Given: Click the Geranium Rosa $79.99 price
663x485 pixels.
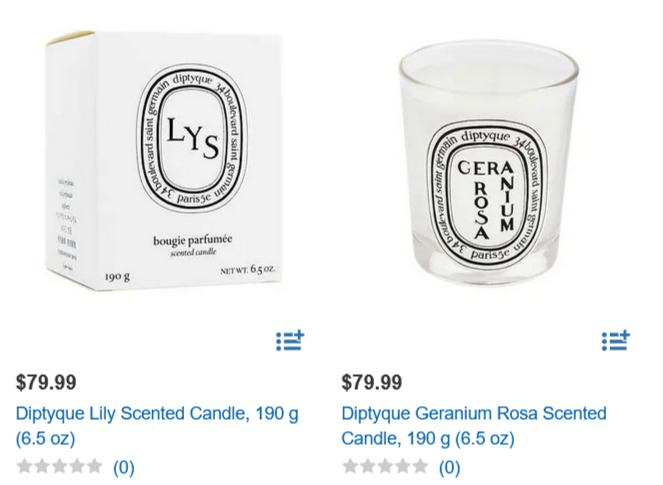Looking at the screenshot, I should pyautogui.click(x=372, y=382).
